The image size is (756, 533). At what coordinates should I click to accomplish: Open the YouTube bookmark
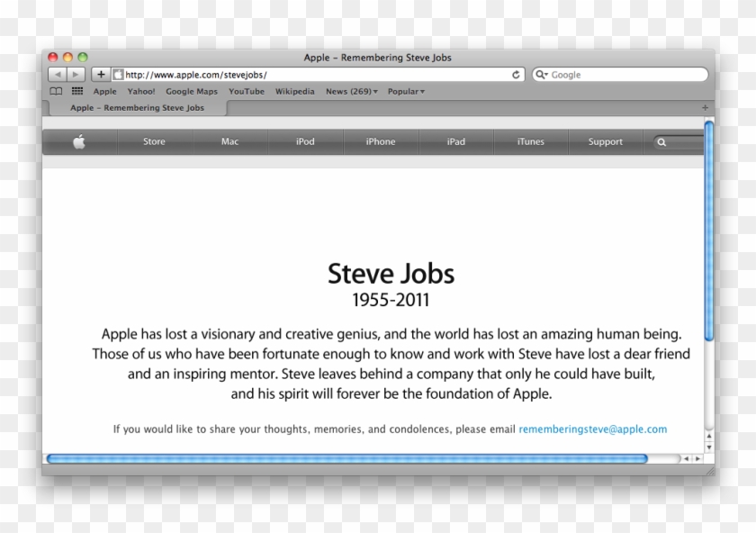(247, 92)
